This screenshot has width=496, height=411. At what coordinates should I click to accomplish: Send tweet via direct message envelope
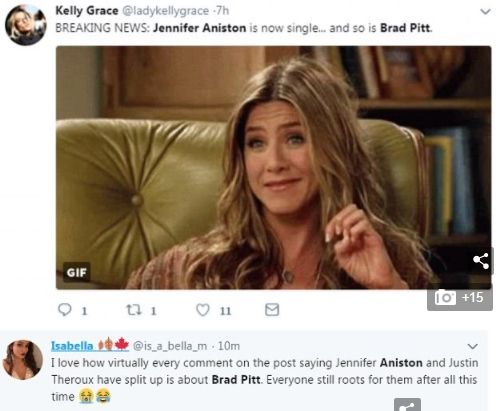(x=272, y=310)
